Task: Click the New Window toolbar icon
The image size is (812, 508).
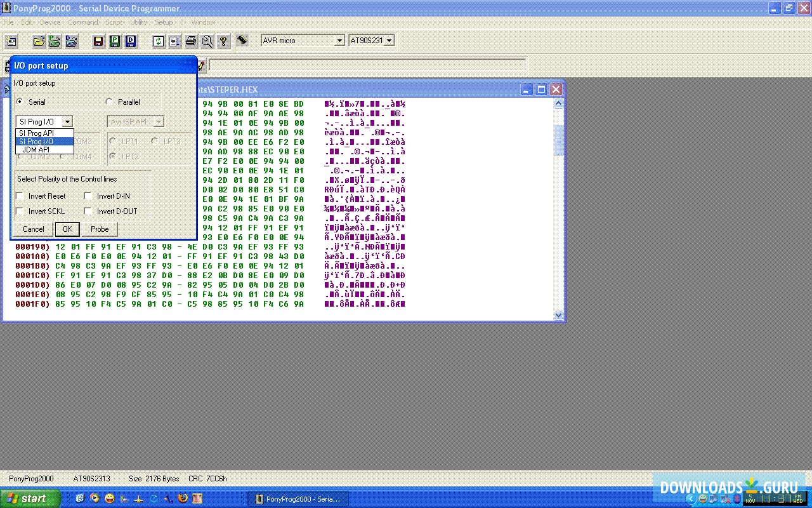Action: [11, 41]
